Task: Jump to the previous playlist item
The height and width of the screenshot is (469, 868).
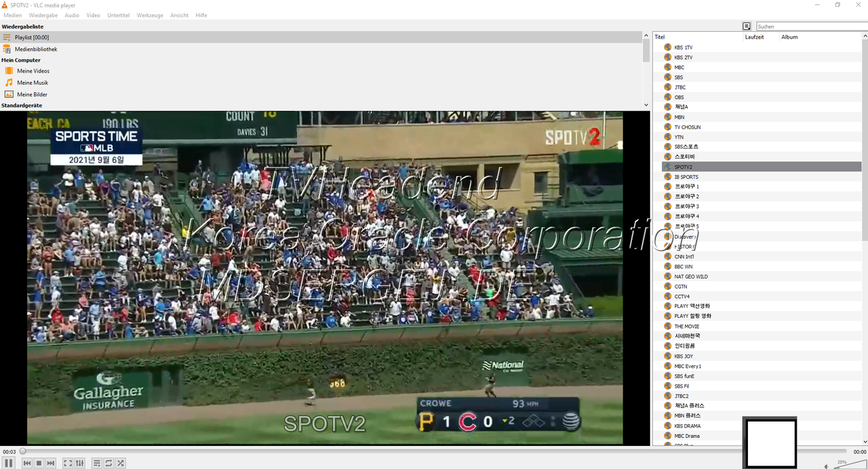Action: [27, 463]
